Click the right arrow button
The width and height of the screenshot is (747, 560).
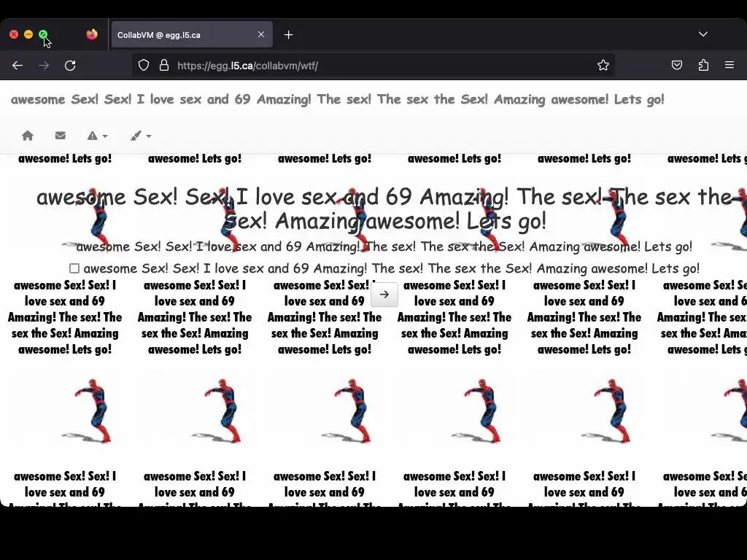click(384, 295)
